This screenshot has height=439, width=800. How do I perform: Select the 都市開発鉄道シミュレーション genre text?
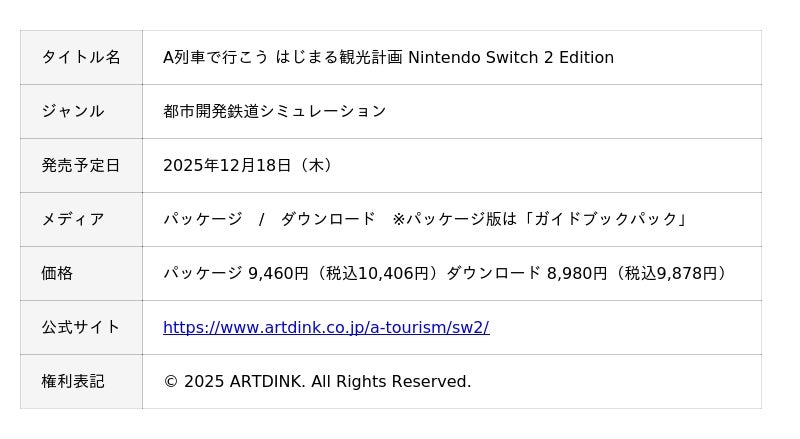click(x=274, y=111)
